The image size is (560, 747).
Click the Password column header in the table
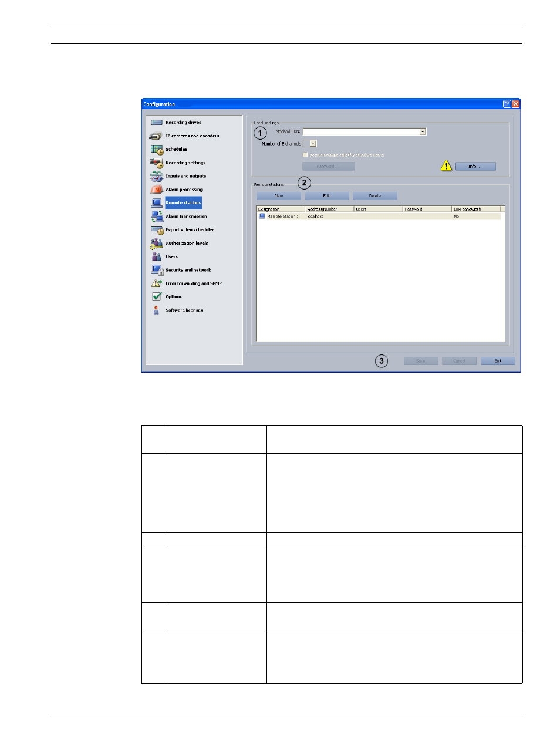427,209
